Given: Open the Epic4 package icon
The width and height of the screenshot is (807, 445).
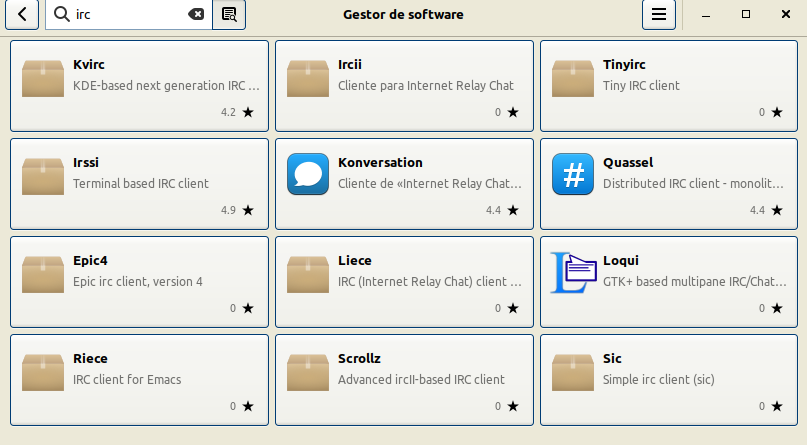Looking at the screenshot, I should point(43,274).
